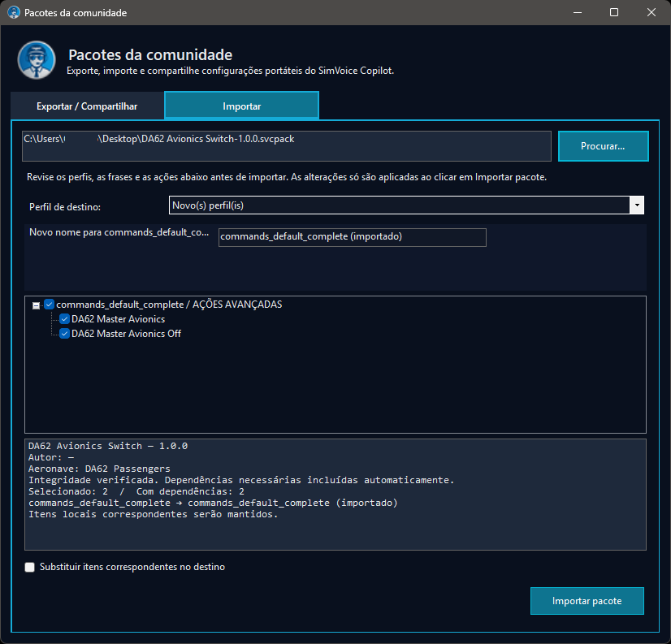The height and width of the screenshot is (644, 671).
Task: Uncheck the DA62 Master Avionics checkbox
Action: click(65, 319)
